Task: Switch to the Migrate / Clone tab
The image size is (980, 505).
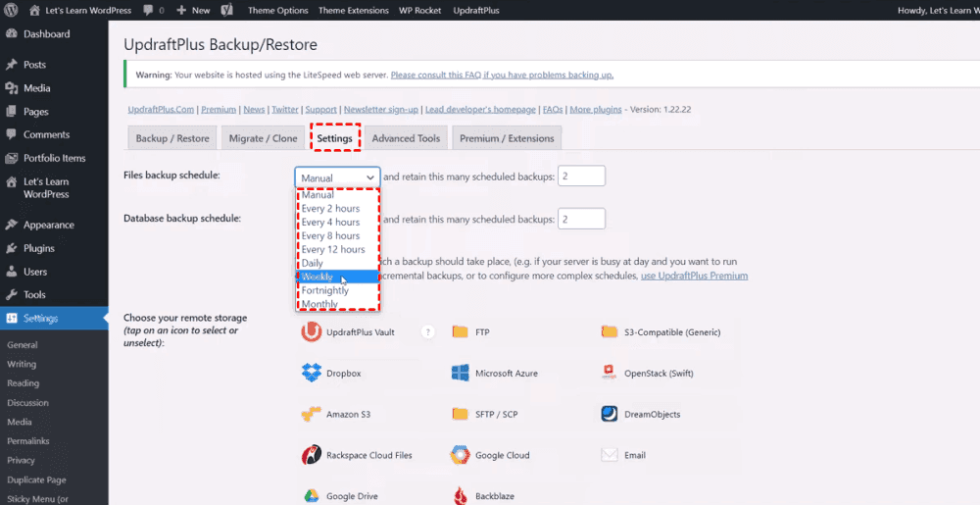Action: pos(263,138)
